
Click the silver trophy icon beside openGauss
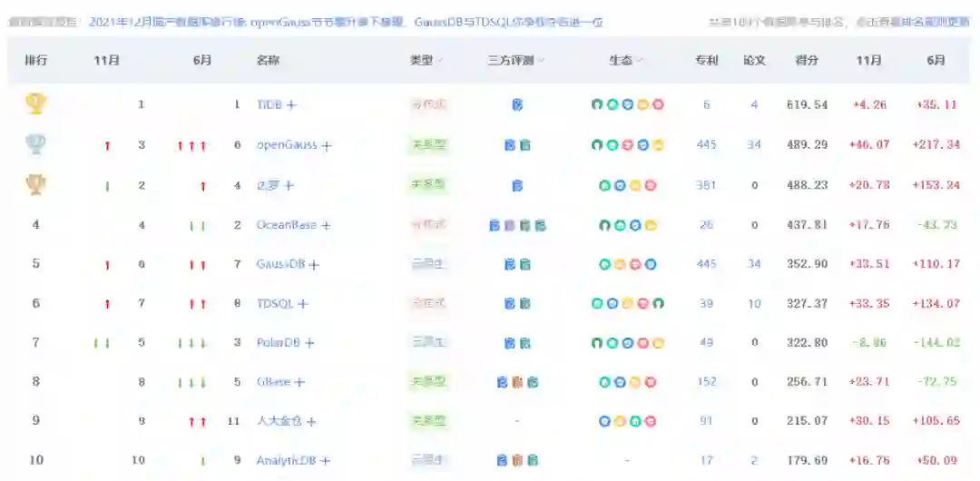(x=35, y=144)
